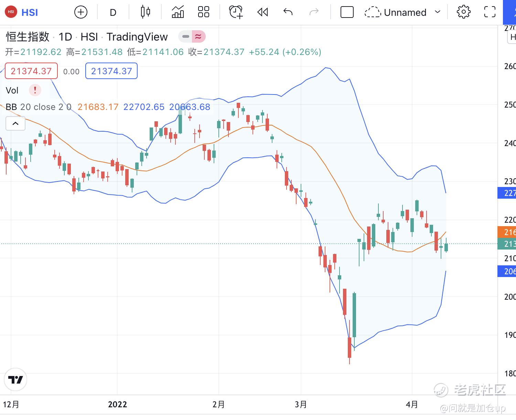The width and height of the screenshot is (516, 420).
Task: Expand the Unnamed layout dropdown arrow
Action: (x=438, y=12)
